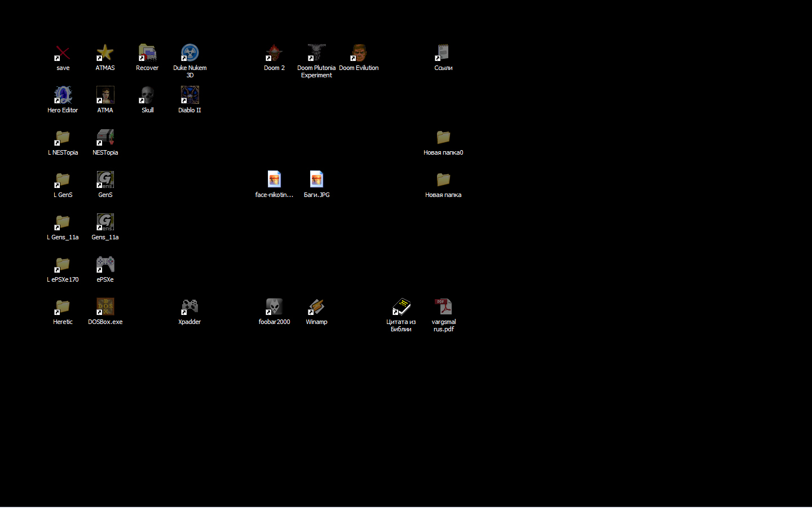Select the Skull shortcut icon
Image resolution: width=812 pixels, height=508 pixels.
(147, 96)
